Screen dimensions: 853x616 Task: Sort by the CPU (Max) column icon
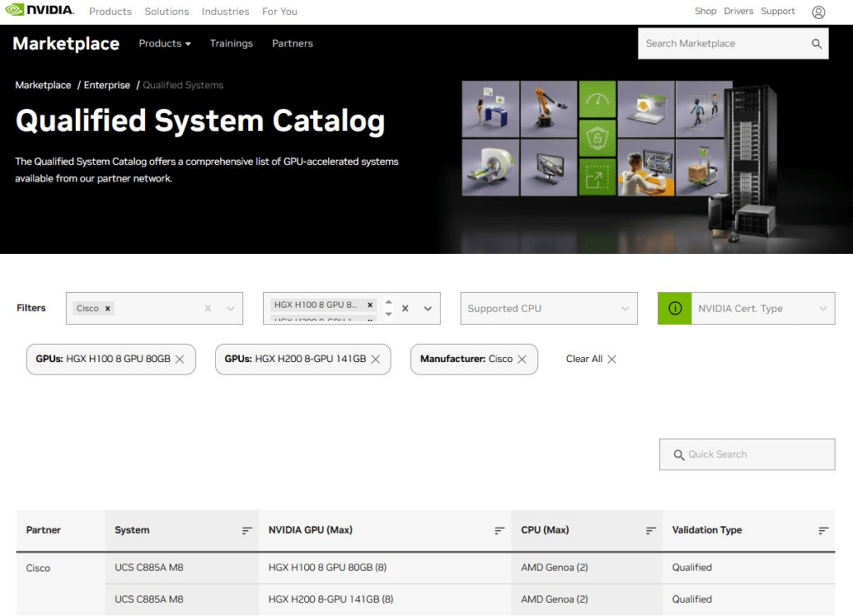[651, 530]
